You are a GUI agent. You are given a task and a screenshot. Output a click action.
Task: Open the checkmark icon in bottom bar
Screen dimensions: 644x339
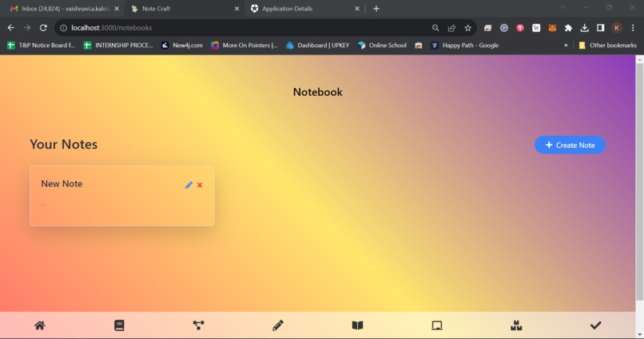[595, 325]
